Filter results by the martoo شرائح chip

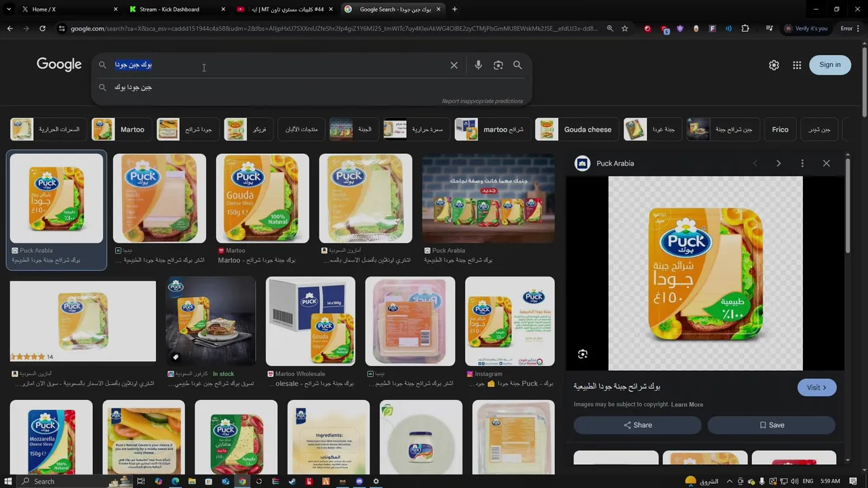click(493, 129)
